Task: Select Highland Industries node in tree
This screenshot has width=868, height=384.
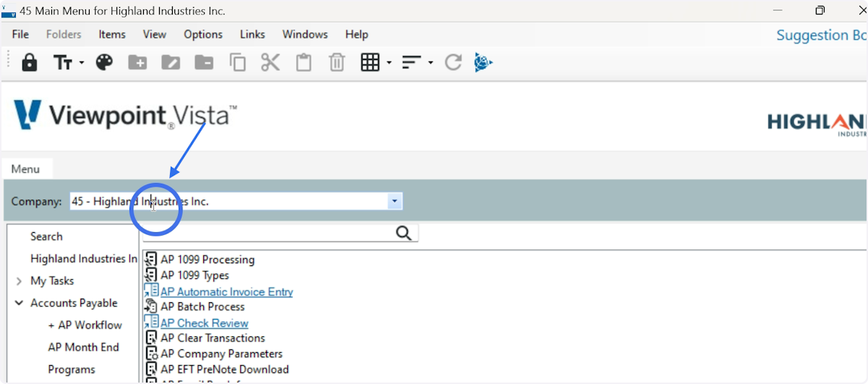Action: tap(84, 259)
